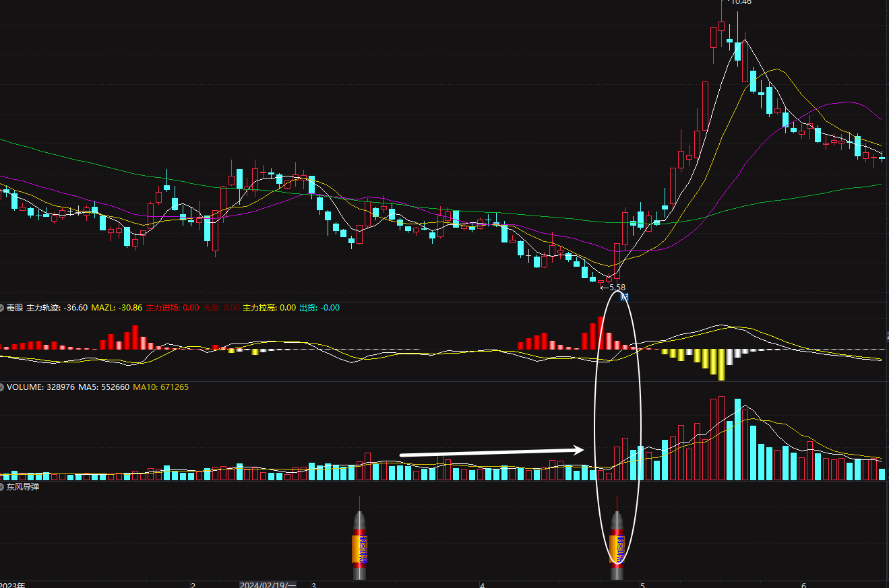Screen dimensions: 889x588
Task: Click the 财 marker below the price low
Action: pyautogui.click(x=624, y=296)
